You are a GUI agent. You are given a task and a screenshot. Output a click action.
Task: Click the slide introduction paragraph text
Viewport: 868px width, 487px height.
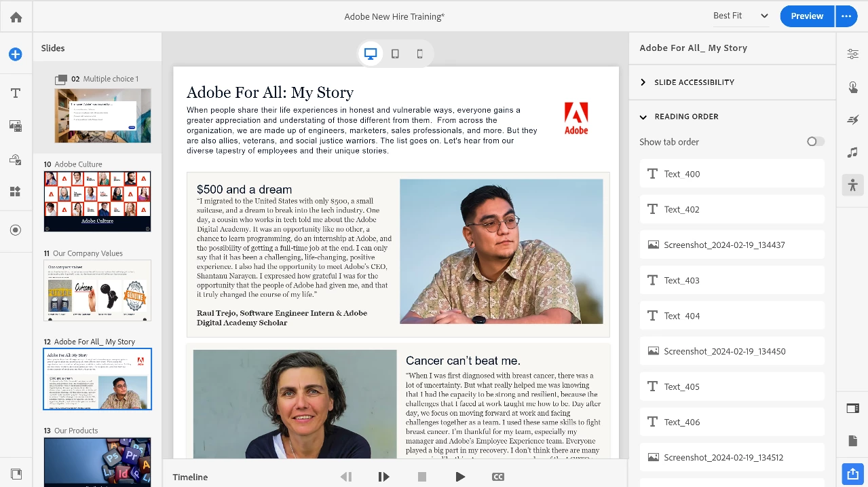point(362,130)
